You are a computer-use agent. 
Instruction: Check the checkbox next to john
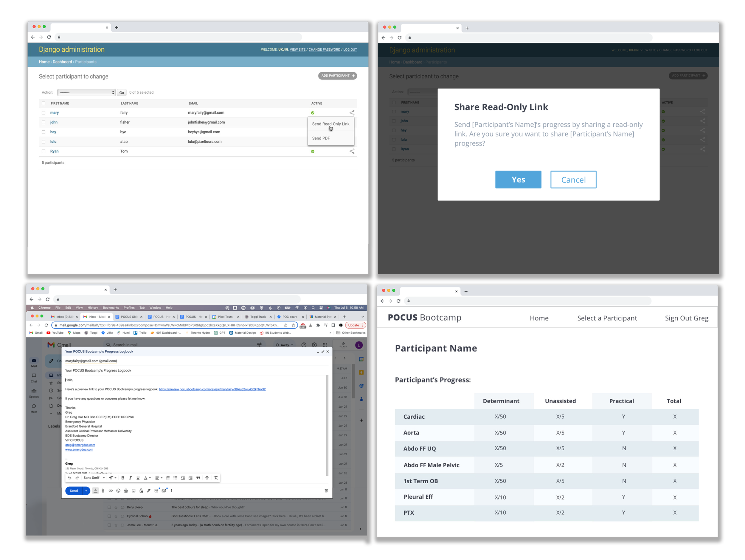44,122
